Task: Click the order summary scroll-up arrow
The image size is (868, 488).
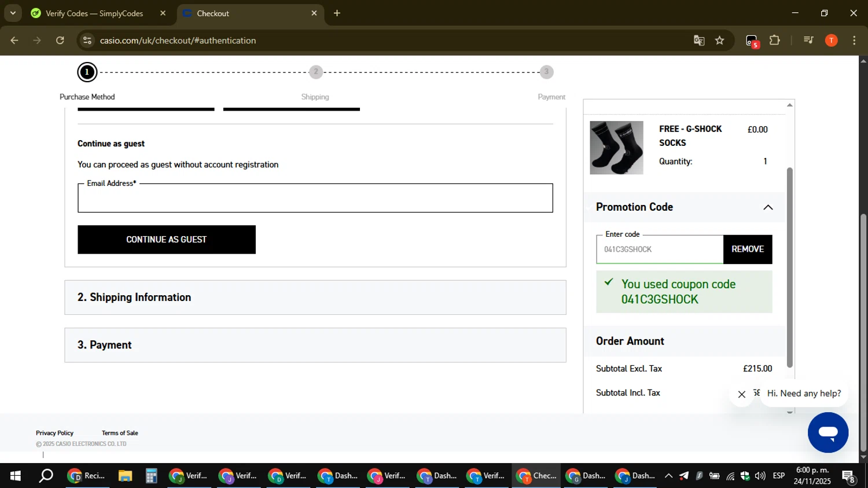Action: 790,105
